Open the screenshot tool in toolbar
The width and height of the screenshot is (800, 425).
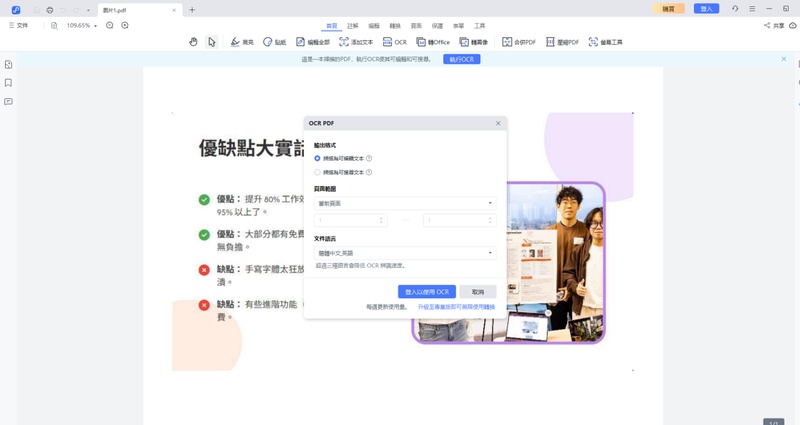pos(606,42)
